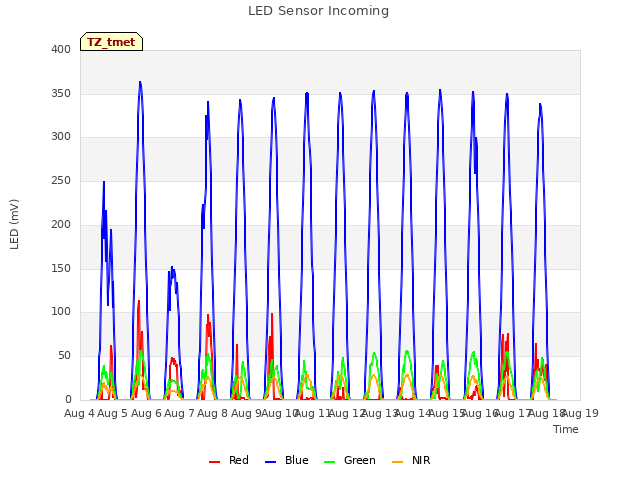This screenshot has width=640, height=480.
Task: Click the 100 y-axis tick label
Action: pos(61,311)
